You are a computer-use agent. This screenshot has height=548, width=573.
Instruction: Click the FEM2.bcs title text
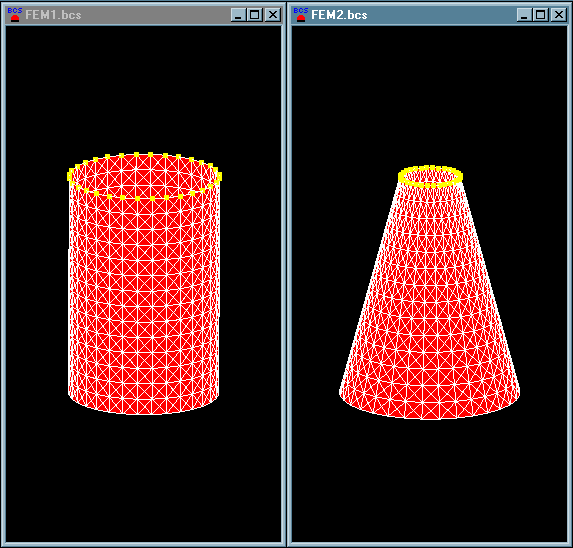click(339, 15)
